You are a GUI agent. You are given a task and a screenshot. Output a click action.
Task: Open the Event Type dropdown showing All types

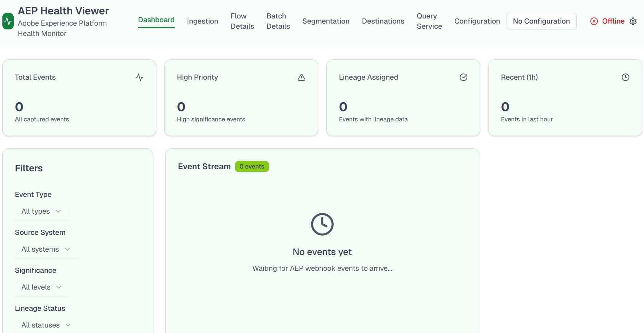coord(41,211)
